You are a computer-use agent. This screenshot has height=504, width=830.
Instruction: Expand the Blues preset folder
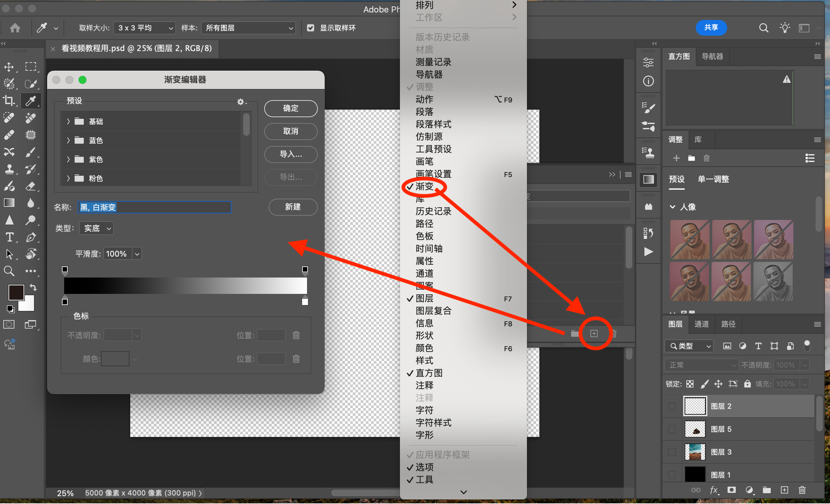pyautogui.click(x=68, y=140)
